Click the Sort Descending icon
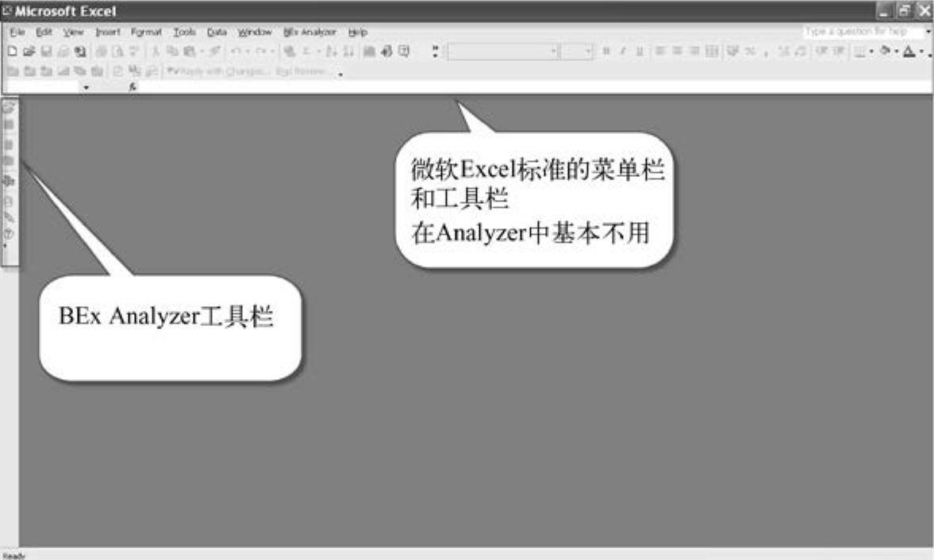This screenshot has width=934, height=560. click(348, 52)
